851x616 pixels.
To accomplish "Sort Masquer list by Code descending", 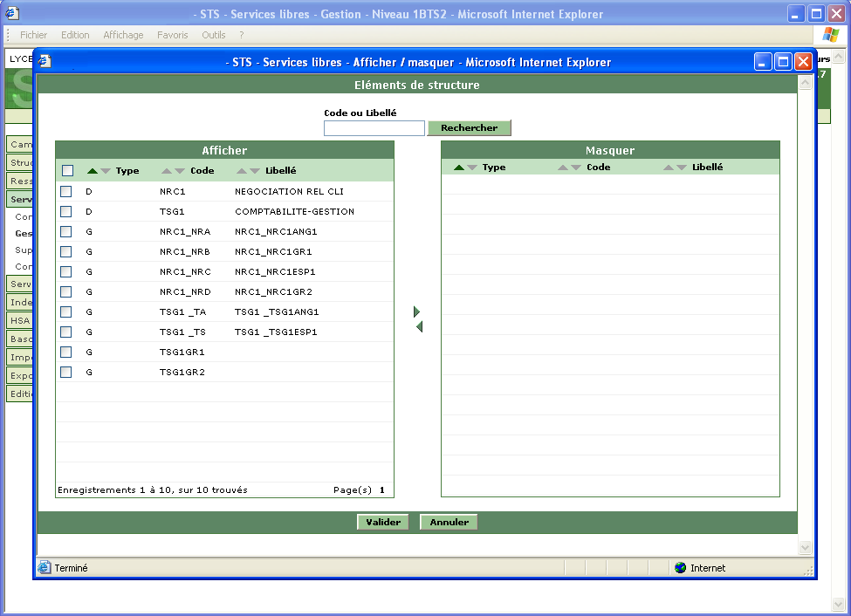I will (576, 168).
